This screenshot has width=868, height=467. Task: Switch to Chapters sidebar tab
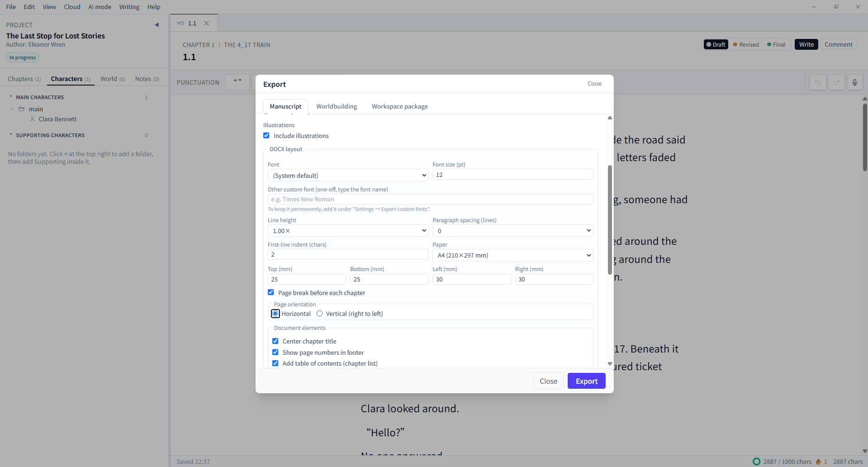click(24, 79)
